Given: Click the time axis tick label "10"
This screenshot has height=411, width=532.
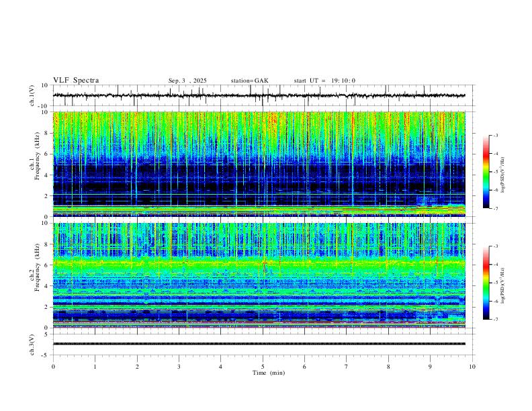Looking at the screenshot, I should point(472,367).
